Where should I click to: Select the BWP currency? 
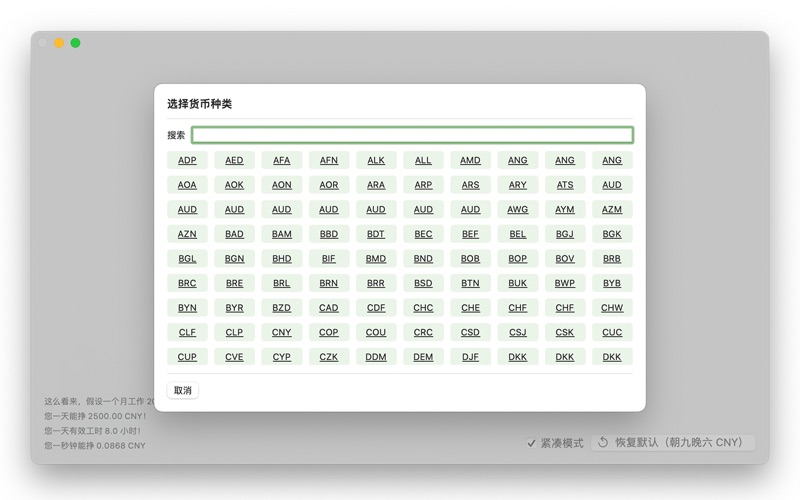[x=565, y=283]
